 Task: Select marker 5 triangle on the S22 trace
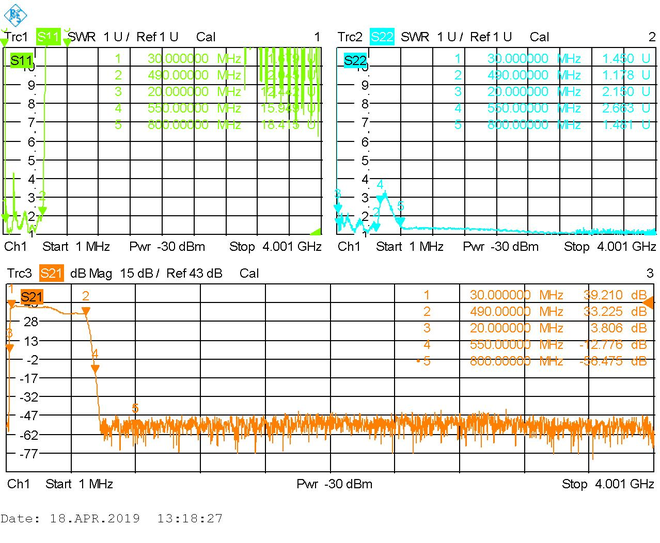[400, 221]
